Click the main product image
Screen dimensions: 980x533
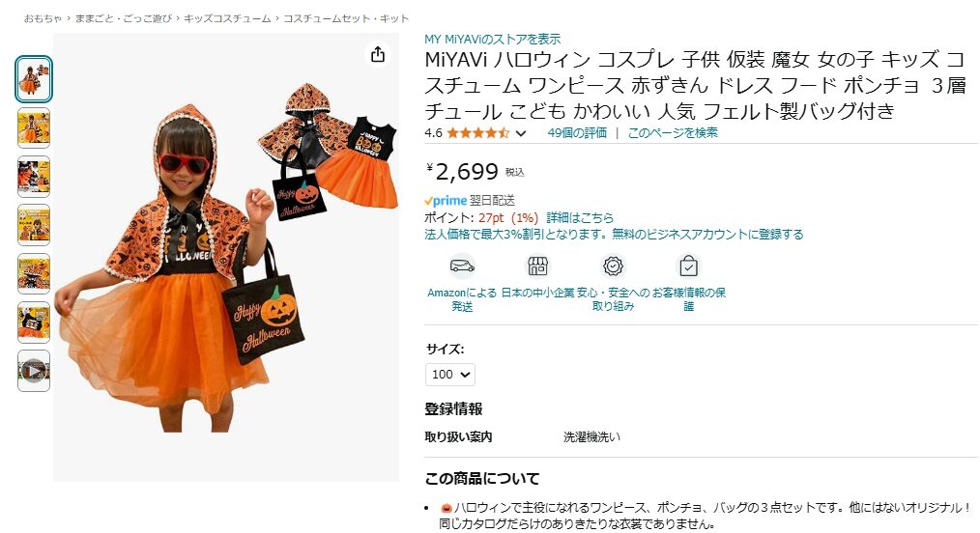coord(225,257)
